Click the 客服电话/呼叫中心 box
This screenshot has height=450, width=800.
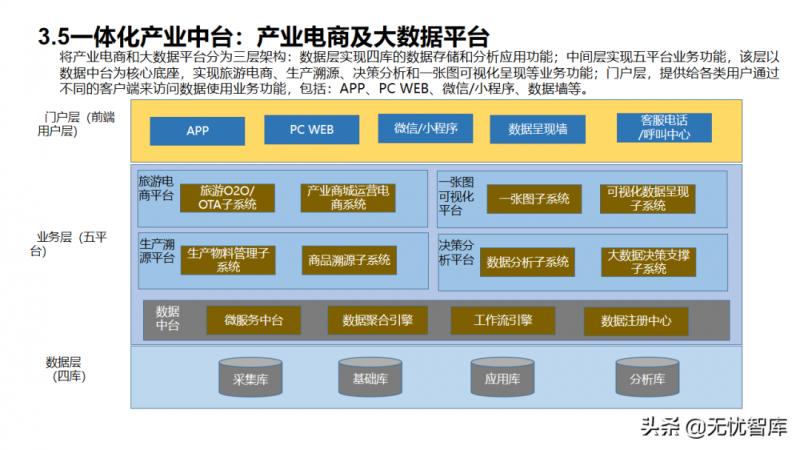[x=664, y=127]
